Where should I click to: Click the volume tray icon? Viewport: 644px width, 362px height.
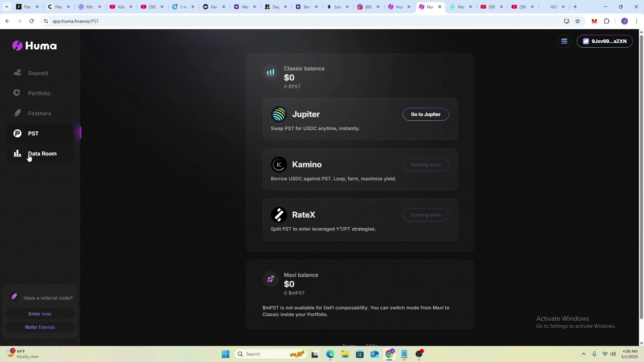613,354
